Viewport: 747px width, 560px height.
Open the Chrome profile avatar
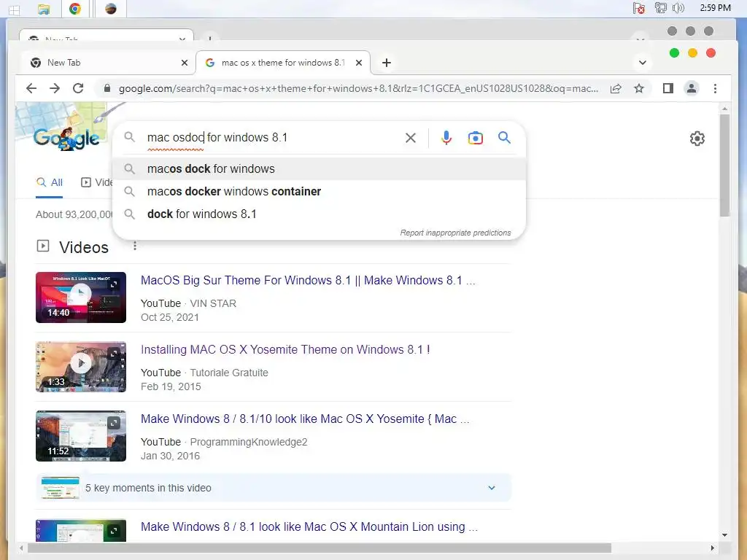tap(692, 88)
